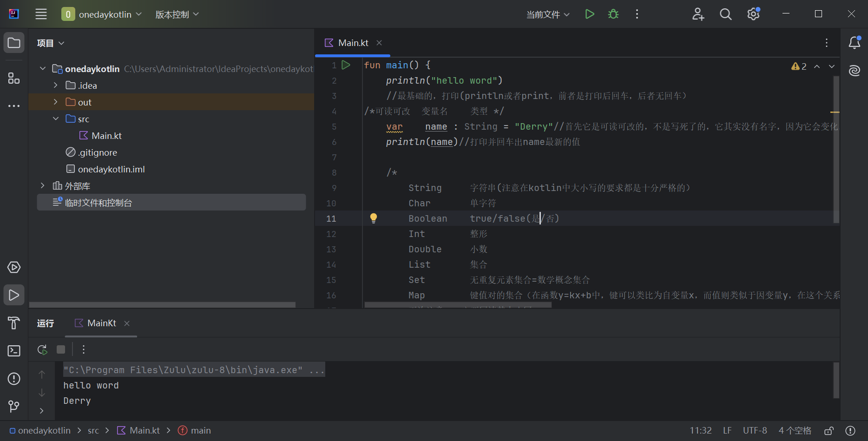
Task: Go to next highlighted problem arrow
Action: pos(832,66)
